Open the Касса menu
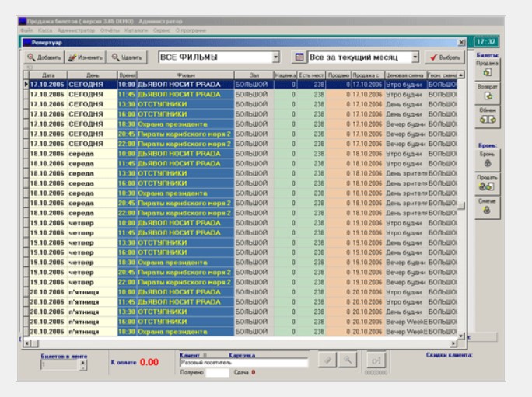The width and height of the screenshot is (532, 397). [x=45, y=30]
